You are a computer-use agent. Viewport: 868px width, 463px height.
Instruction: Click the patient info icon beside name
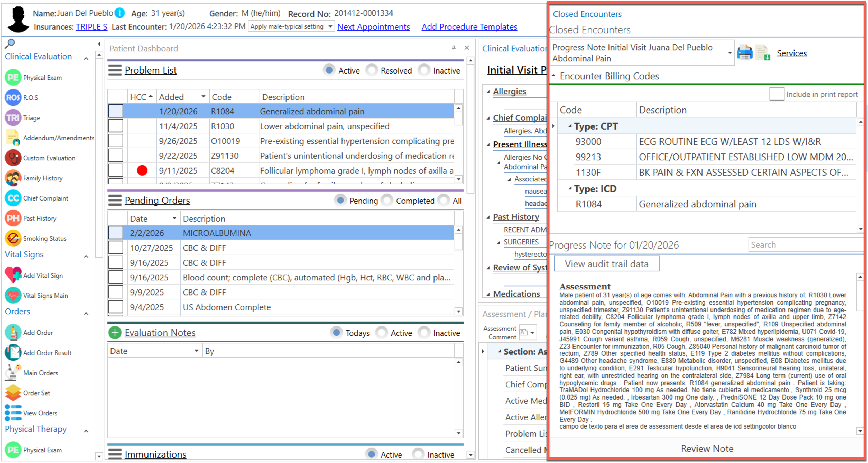pos(120,13)
